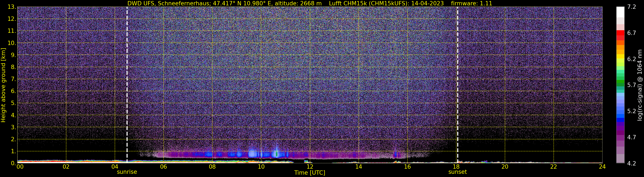
Task: Click the red segment of the colorbar
Action: coord(620,33)
